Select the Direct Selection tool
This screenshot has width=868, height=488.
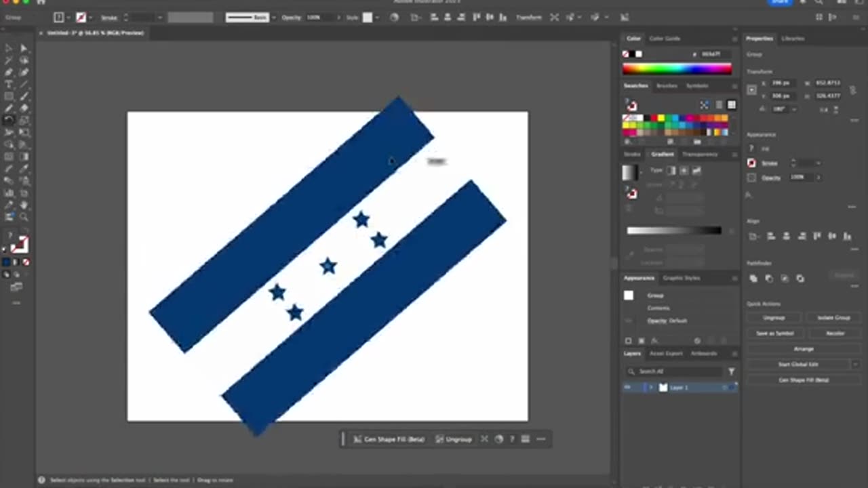point(24,48)
